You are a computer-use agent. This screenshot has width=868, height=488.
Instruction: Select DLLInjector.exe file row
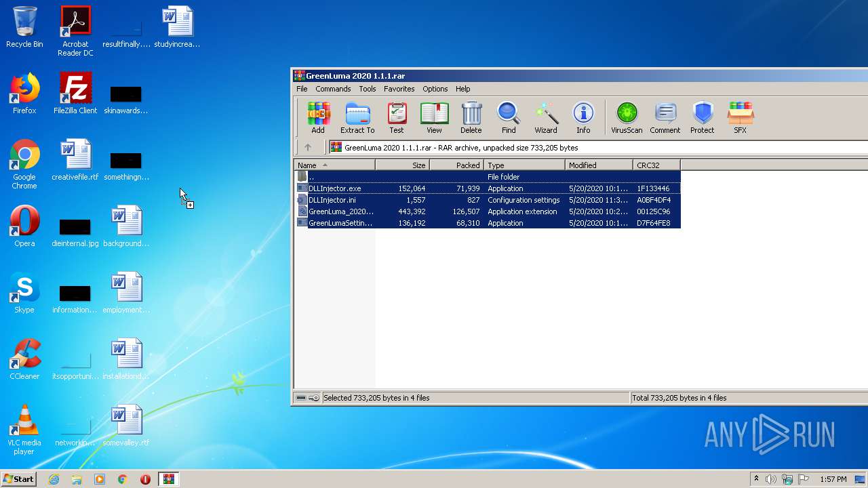488,188
